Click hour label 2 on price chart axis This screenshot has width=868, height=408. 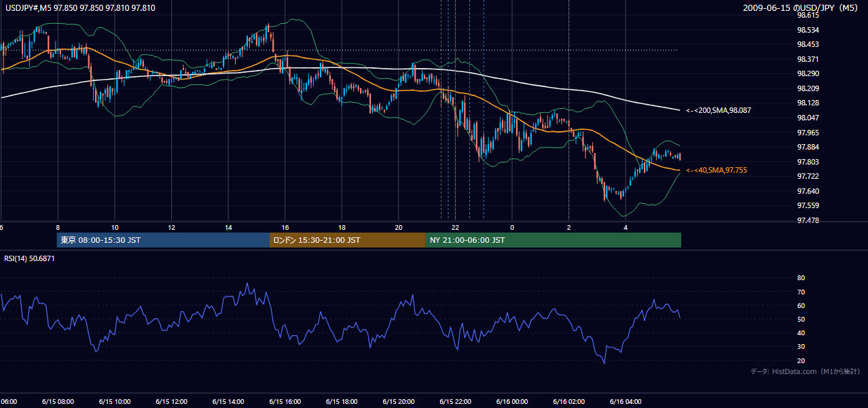[x=569, y=227]
